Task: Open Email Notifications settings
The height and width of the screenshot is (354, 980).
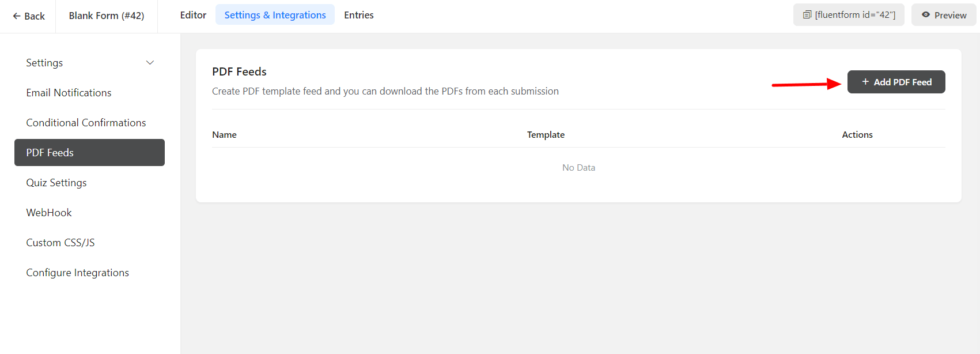Action: tap(69, 93)
